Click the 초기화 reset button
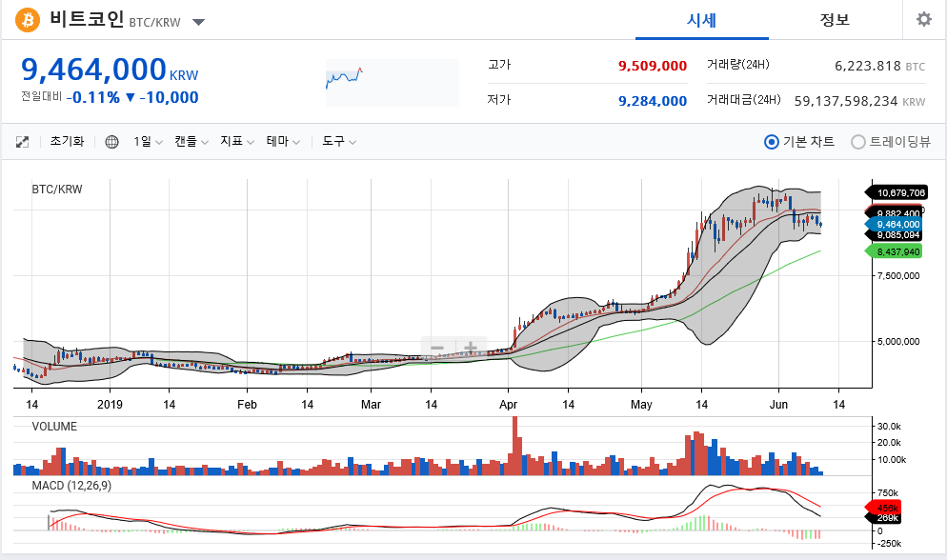 tap(67, 141)
